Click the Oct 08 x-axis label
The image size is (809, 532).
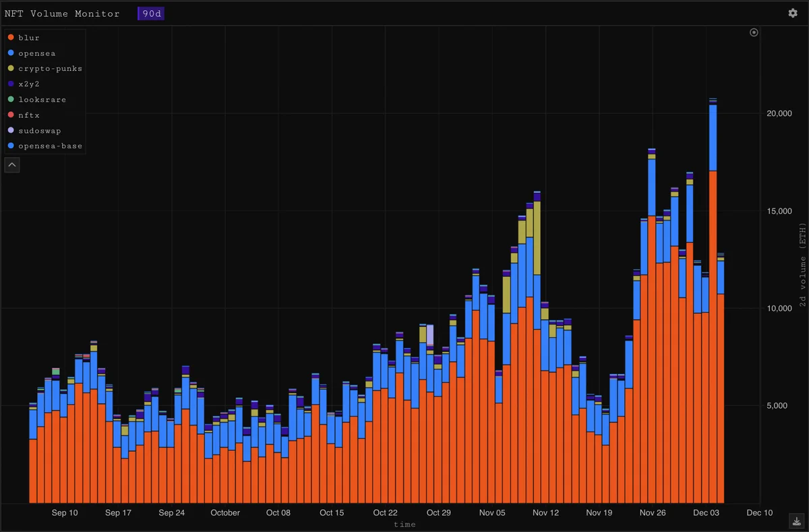tap(278, 513)
